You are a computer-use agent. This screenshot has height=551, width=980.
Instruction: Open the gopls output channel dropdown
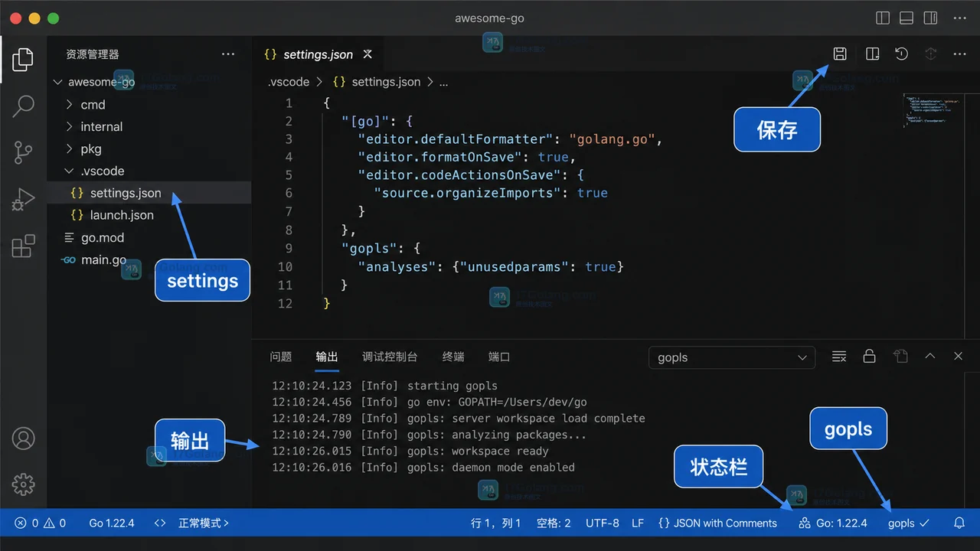pos(732,357)
